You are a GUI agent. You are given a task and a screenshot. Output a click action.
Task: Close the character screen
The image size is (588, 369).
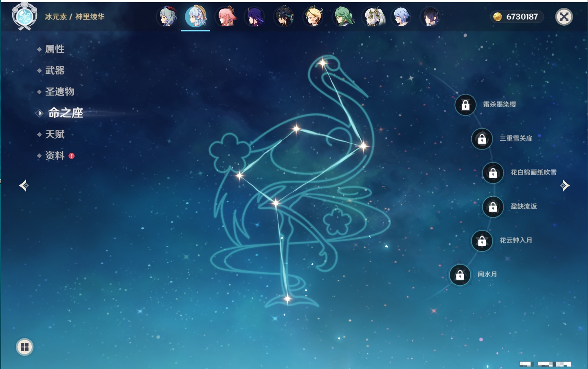pos(564,17)
